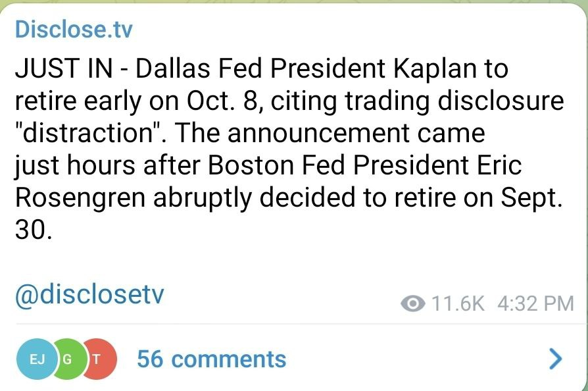Click the 11.6K view count
Image resolution: width=588 pixels, height=391 pixels.
457,304
